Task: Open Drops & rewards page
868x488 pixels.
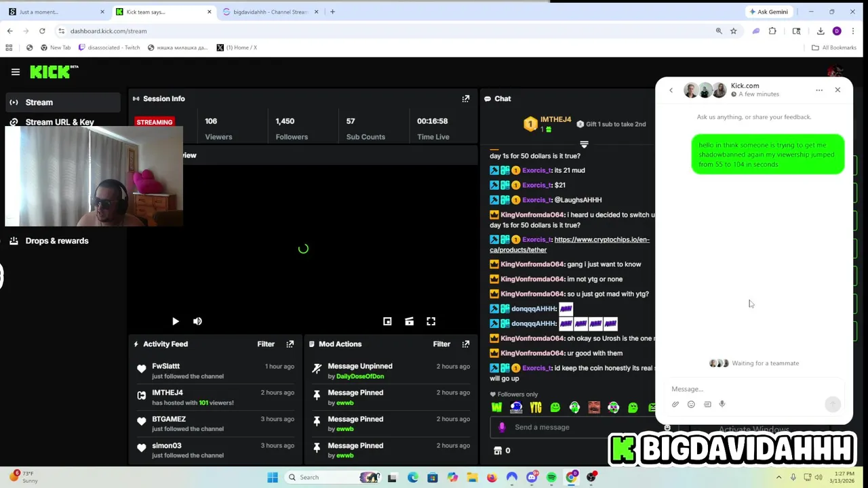Action: tap(57, 241)
